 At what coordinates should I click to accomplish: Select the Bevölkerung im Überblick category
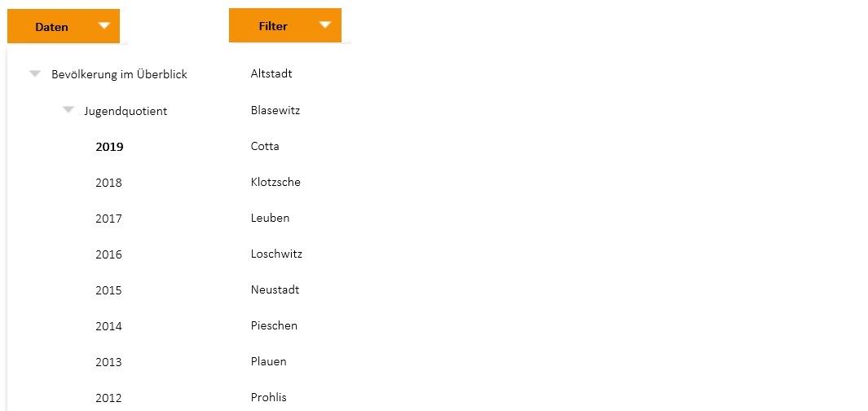pos(119,74)
